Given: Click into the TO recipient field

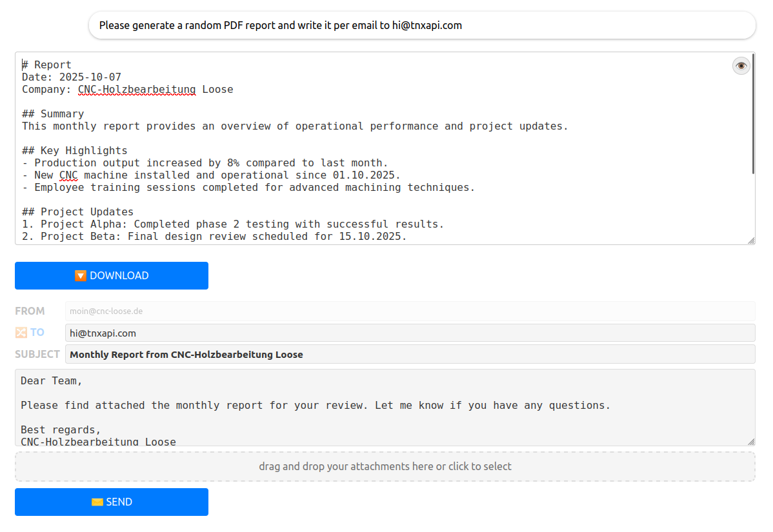Looking at the screenshot, I should [410, 333].
